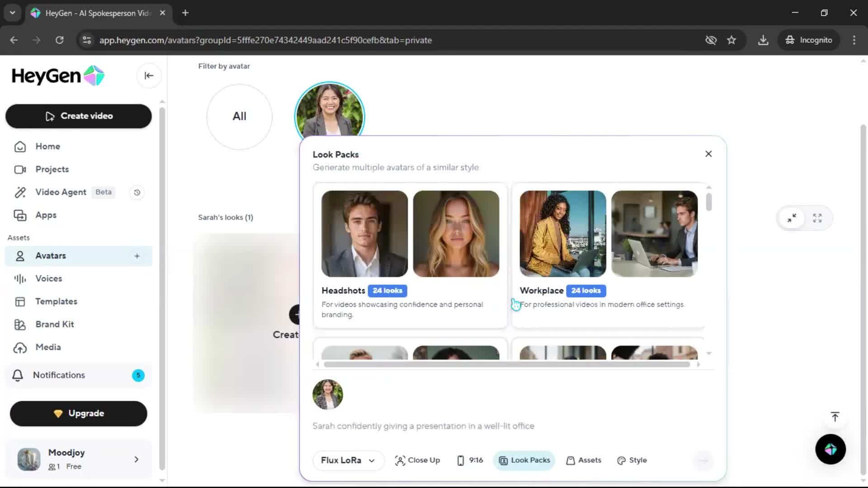Switch to compact view with inward arrows
This screenshot has height=488, width=868.
click(792, 218)
